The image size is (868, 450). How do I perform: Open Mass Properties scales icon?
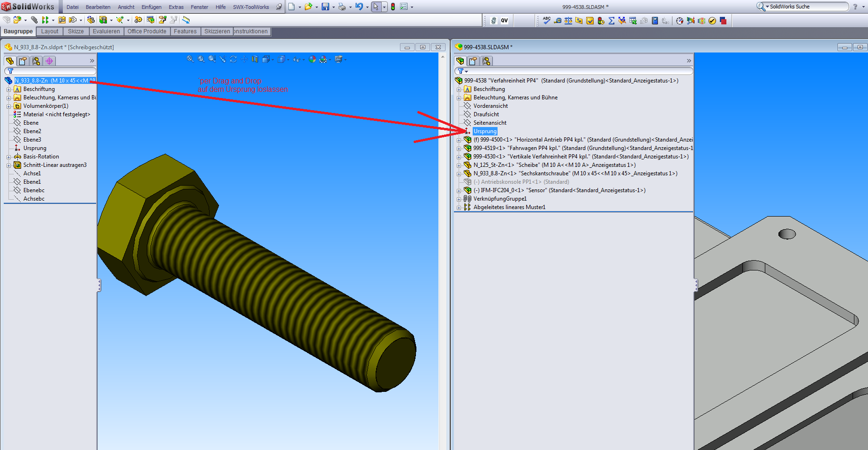tap(568, 20)
